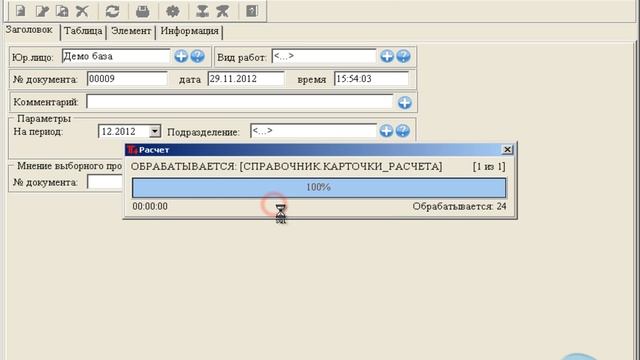Open the На период dropdown arrow

point(155,131)
